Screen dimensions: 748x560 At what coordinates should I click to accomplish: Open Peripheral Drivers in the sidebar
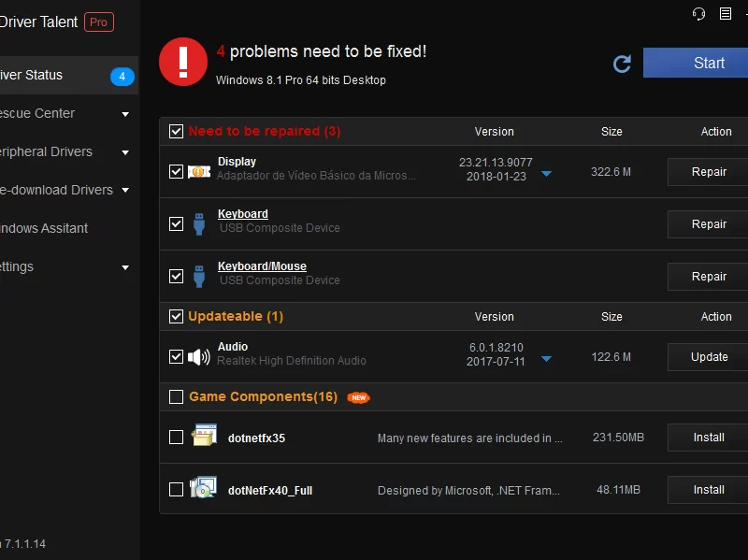pyautogui.click(x=69, y=151)
